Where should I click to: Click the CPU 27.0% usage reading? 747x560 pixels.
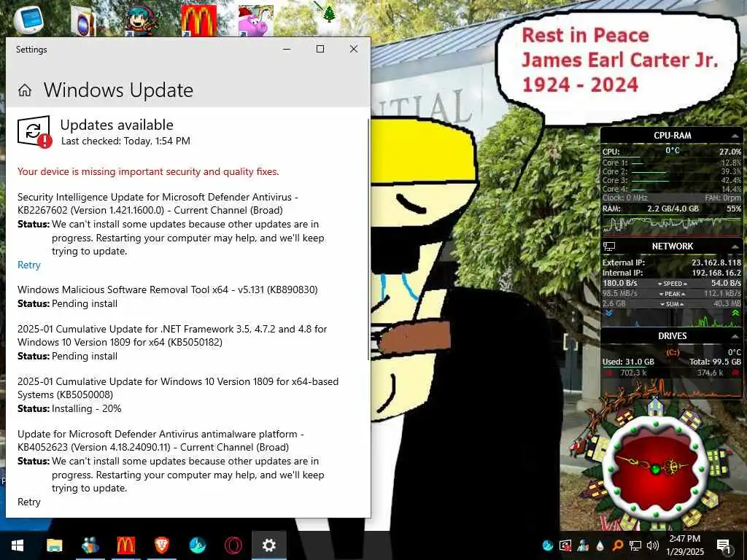coord(729,152)
